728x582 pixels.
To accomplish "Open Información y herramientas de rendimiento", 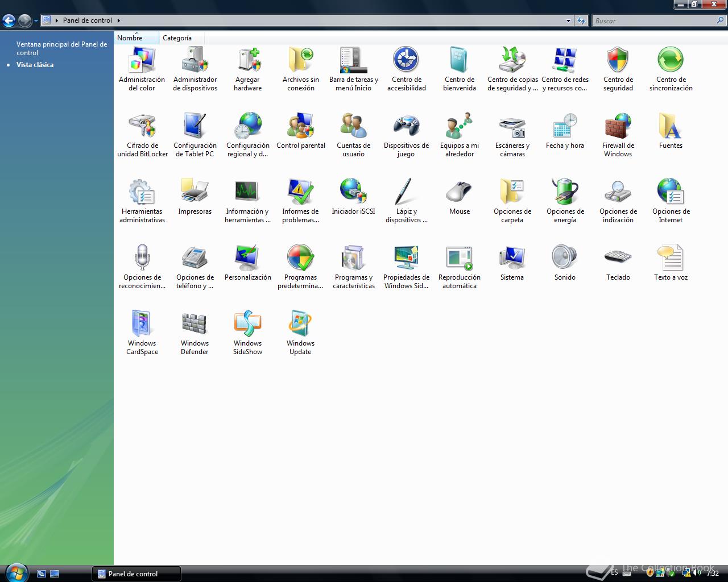I will (x=247, y=201).
